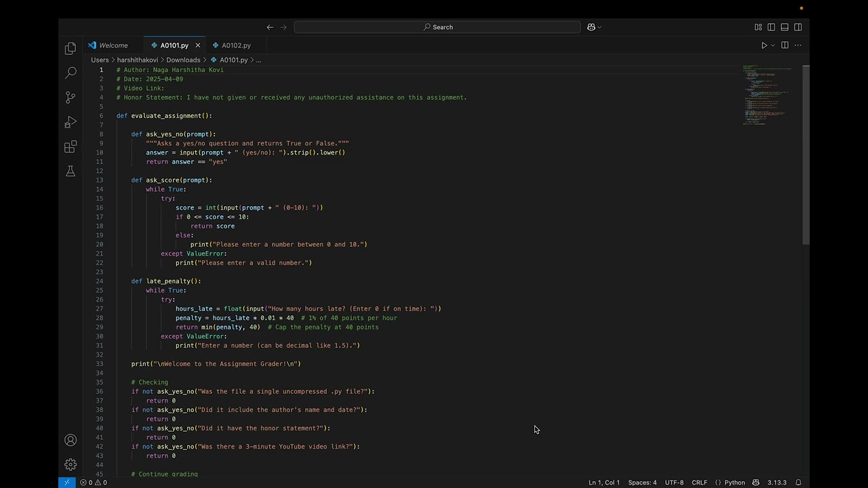
Task: Open the Users breadcrumb segment
Action: pos(100,60)
